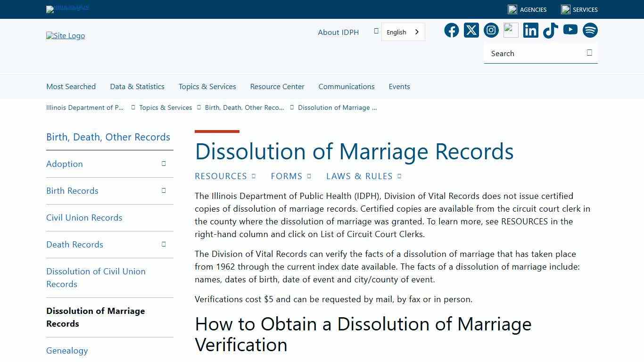Click the magnifying glass search icon
Screen dimensions: 644x362
589,53
